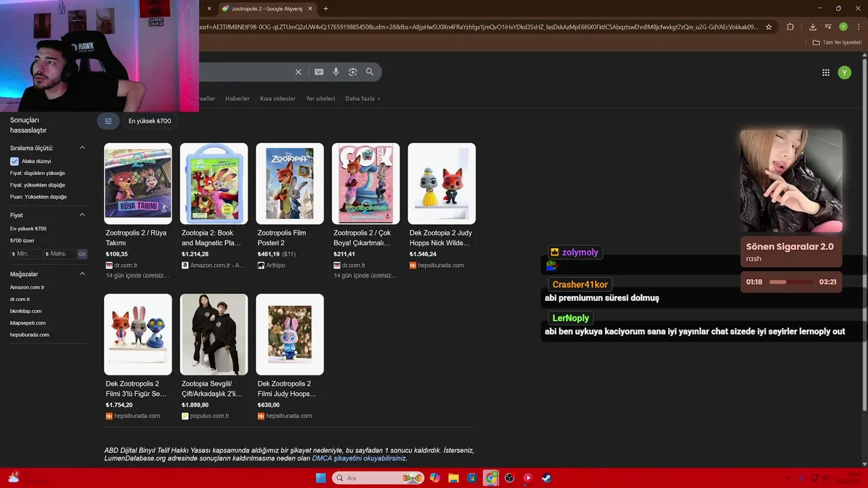Bookmark this page with star icon

(768, 27)
